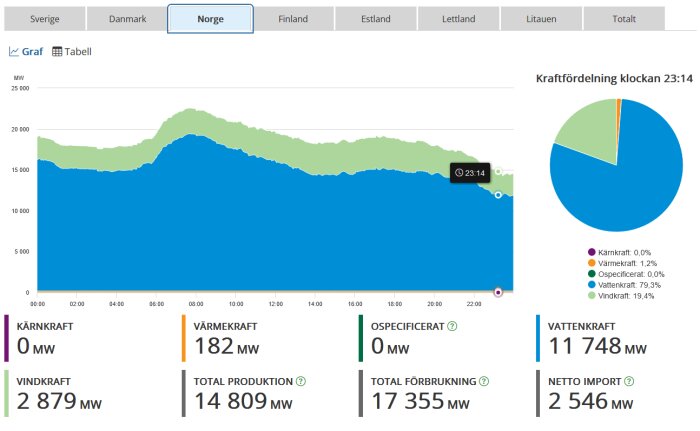Click legend text Vattenkraft: 79,3%
Viewport: 700px width, 431px height.
(x=629, y=285)
